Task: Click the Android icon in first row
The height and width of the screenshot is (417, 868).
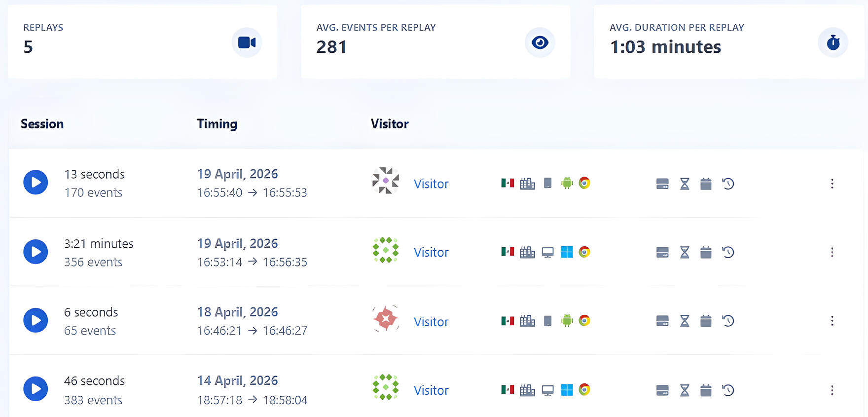Action: (x=567, y=183)
